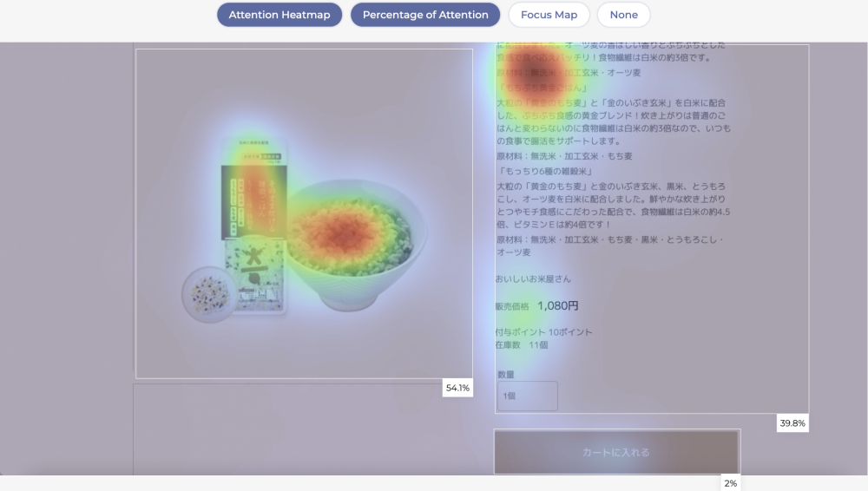Toggle the Attention Heatmap overlay
Viewport: 868px width, 491px height.
coord(279,15)
